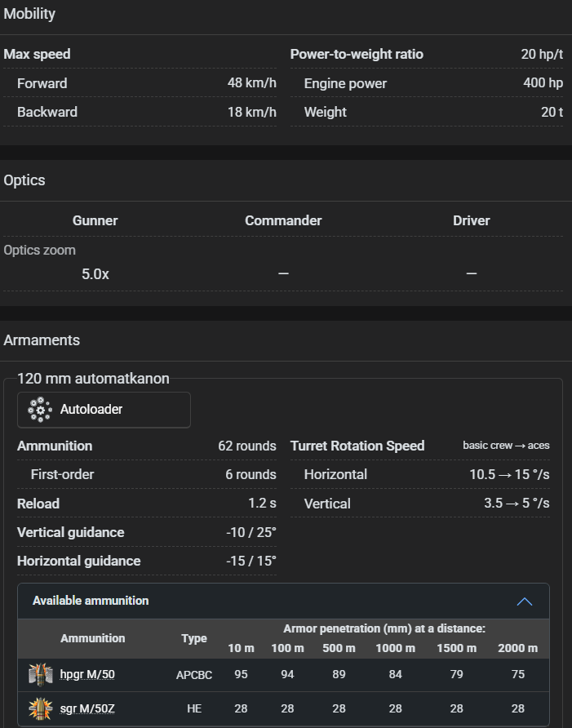The image size is (572, 728).
Task: Click the Available ammunition header
Action: click(283, 601)
